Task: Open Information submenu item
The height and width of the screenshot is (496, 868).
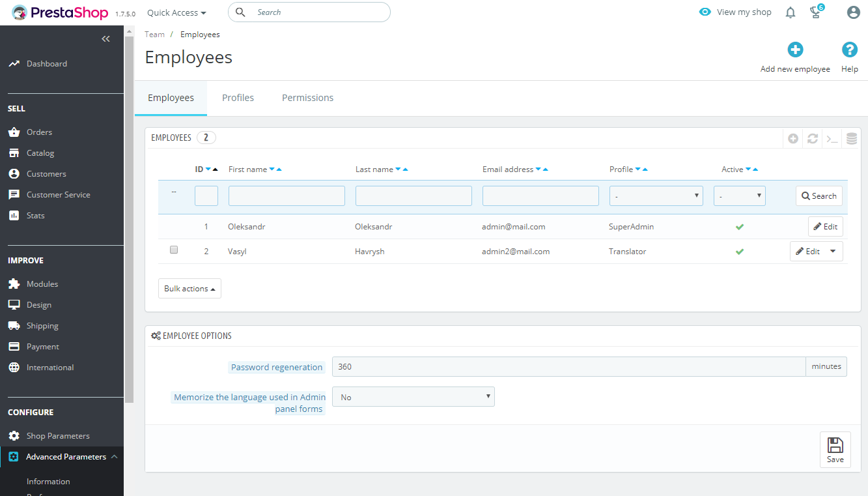Action: [x=48, y=482]
